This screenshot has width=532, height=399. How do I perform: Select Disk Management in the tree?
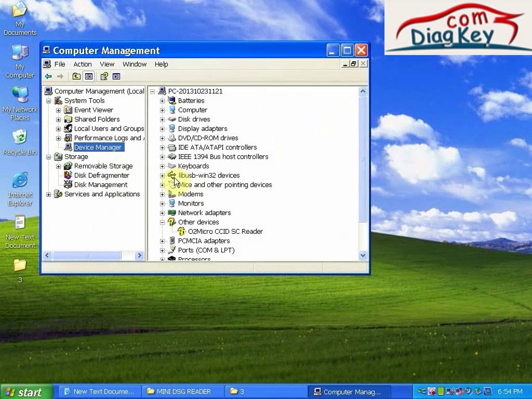click(101, 185)
